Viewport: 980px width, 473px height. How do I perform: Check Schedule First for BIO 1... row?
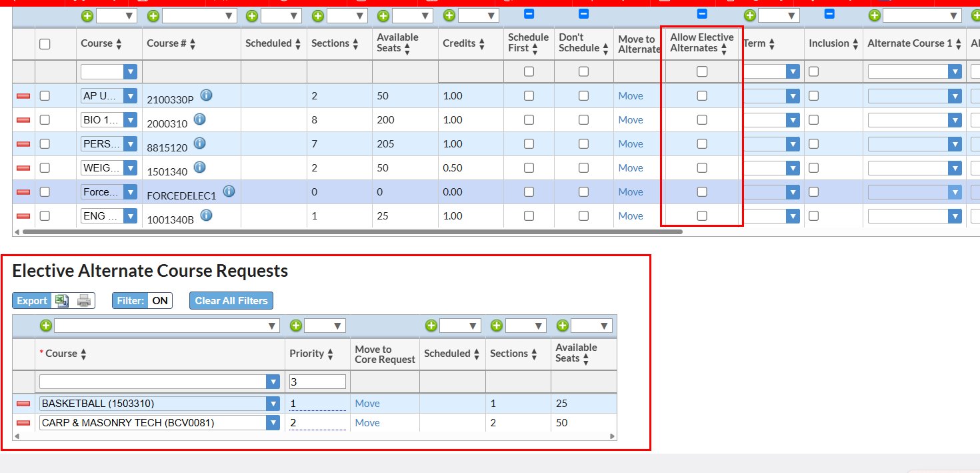point(529,120)
